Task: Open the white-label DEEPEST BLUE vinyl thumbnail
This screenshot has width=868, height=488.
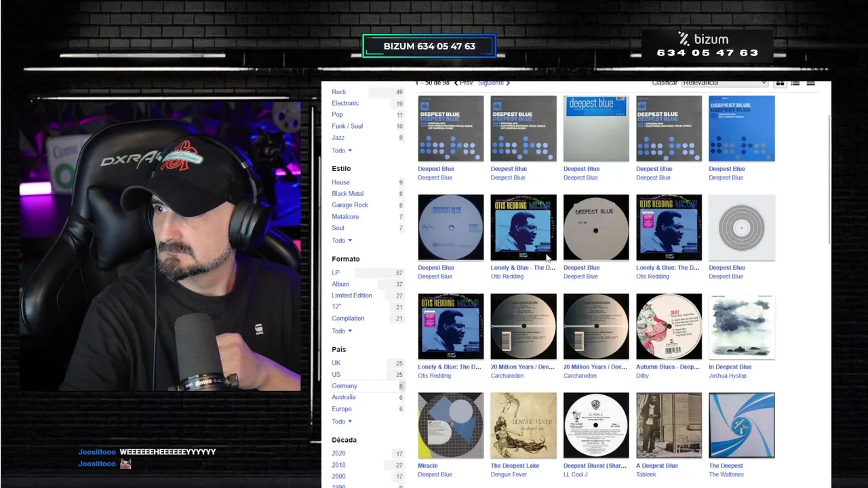Action: point(596,228)
